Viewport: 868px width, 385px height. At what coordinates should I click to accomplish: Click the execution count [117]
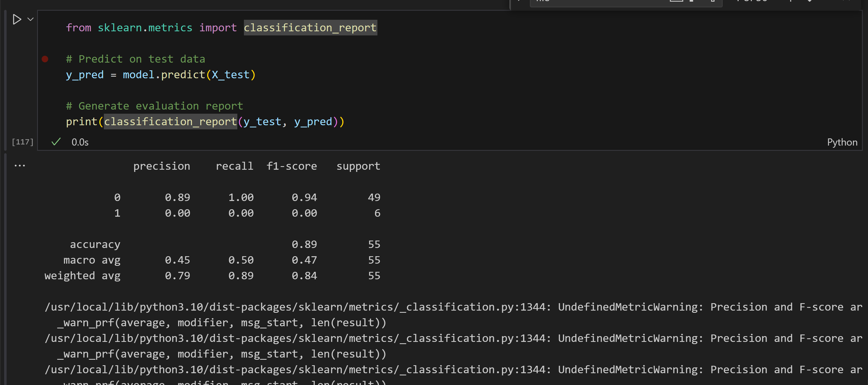[x=23, y=142]
